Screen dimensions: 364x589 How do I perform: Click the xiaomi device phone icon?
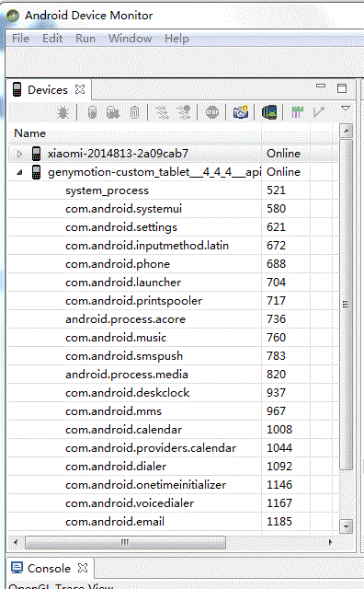[36, 154]
